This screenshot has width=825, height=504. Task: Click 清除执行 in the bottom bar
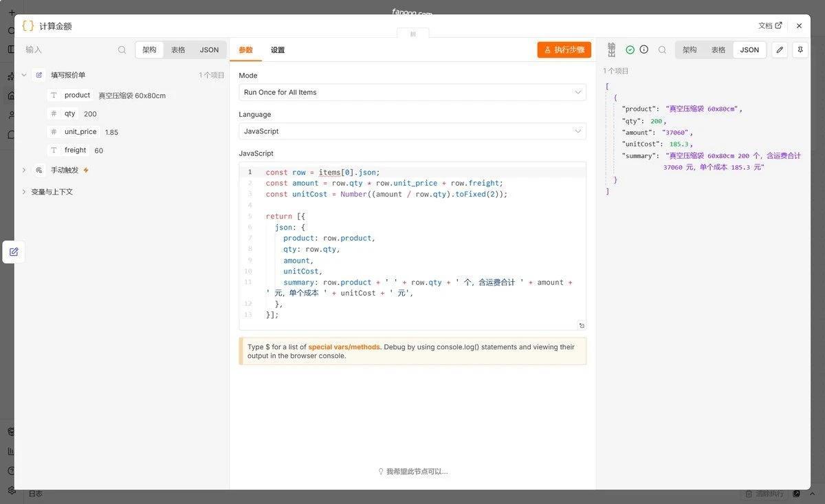[x=764, y=494]
